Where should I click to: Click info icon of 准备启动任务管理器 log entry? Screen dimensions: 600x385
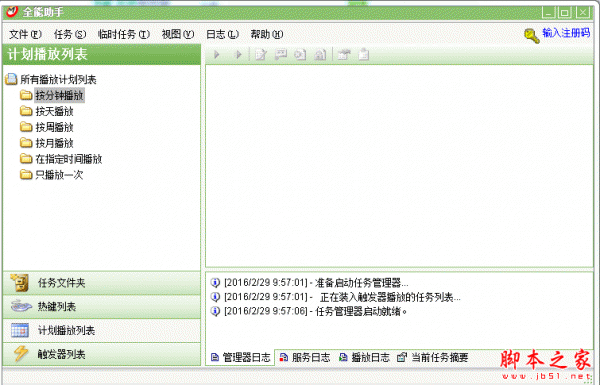coord(215,283)
